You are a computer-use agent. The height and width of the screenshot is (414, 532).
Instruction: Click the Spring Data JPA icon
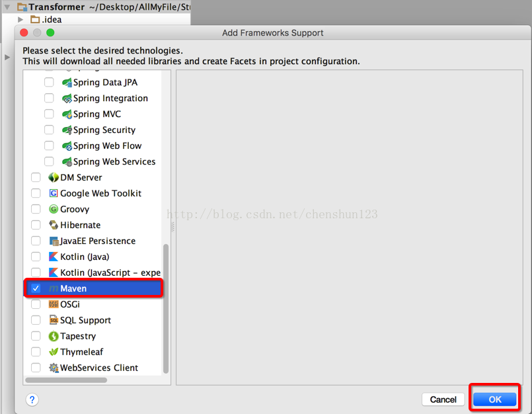[67, 83]
